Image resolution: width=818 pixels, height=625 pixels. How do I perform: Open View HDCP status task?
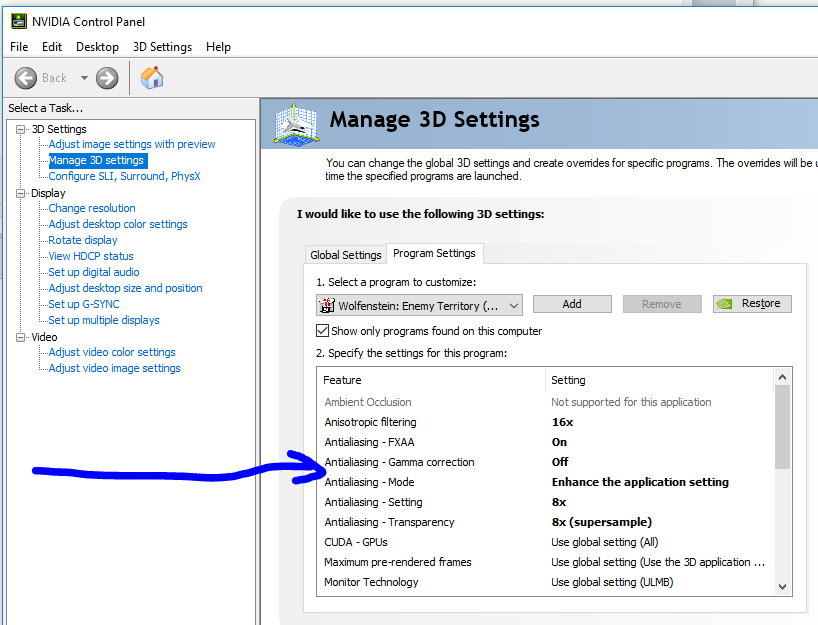tap(91, 256)
